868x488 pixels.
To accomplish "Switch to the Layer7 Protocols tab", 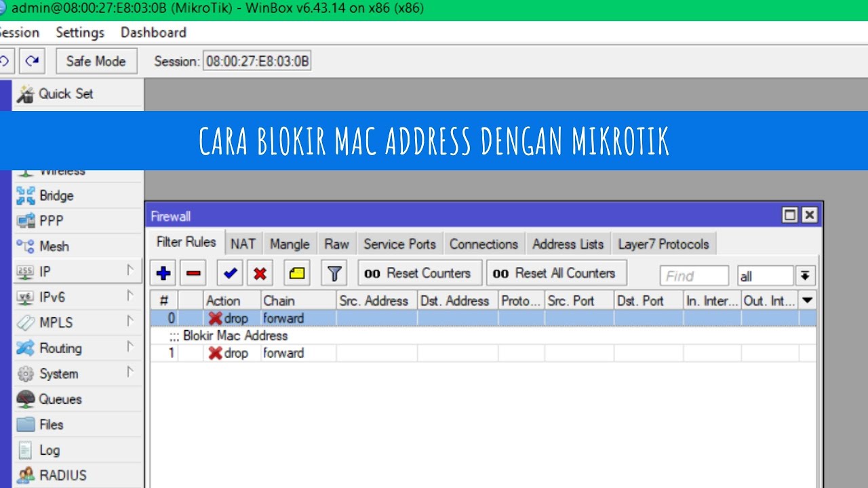I will coord(663,244).
